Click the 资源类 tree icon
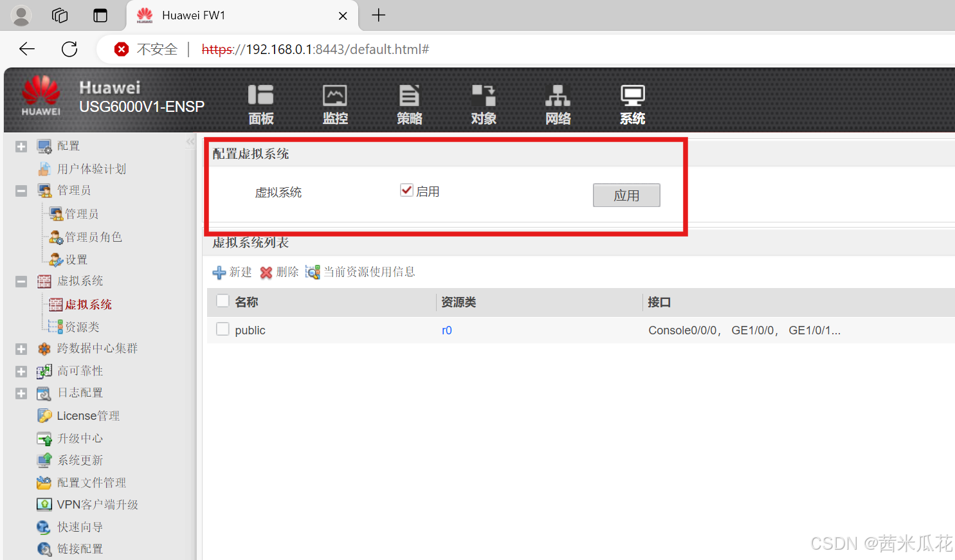The image size is (955, 560). click(x=56, y=327)
